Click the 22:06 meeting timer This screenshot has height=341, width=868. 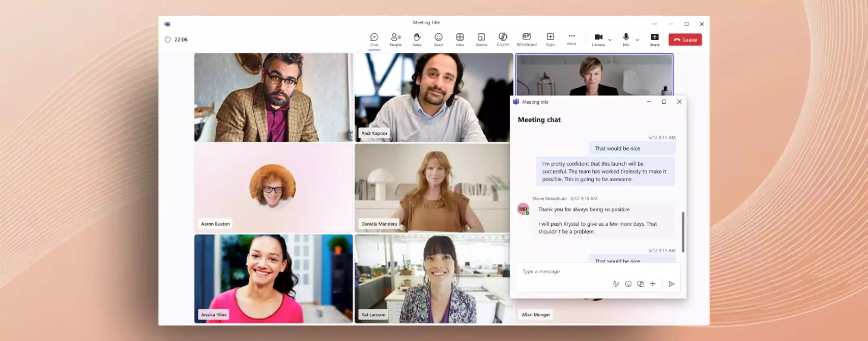pyautogui.click(x=181, y=39)
